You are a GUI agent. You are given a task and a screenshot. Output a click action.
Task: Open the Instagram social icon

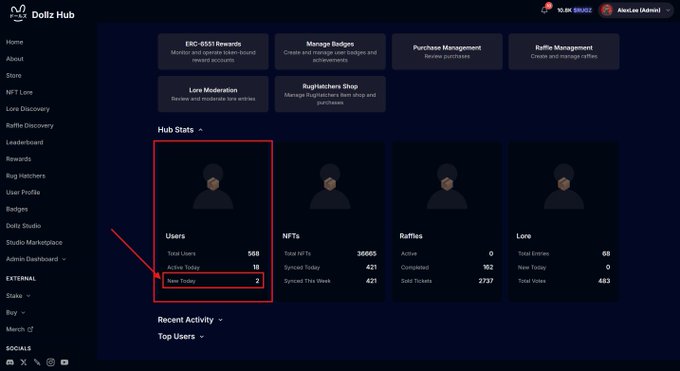tap(51, 362)
